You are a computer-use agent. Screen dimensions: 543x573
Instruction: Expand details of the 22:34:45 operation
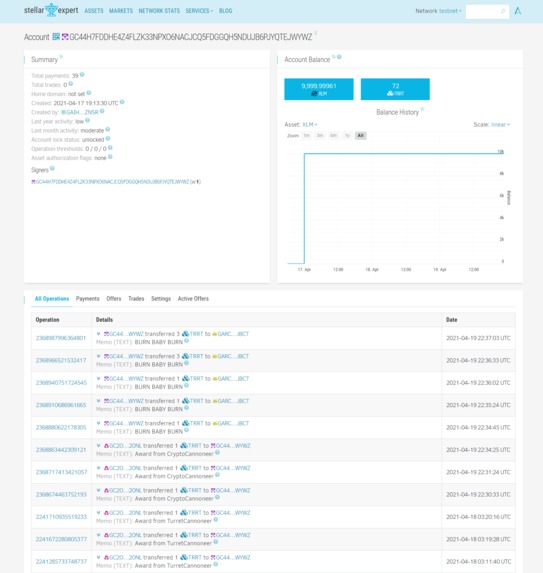tap(98, 423)
